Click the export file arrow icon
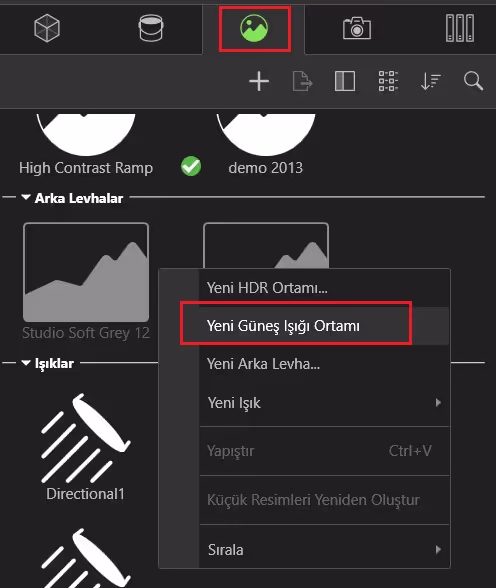 click(302, 81)
